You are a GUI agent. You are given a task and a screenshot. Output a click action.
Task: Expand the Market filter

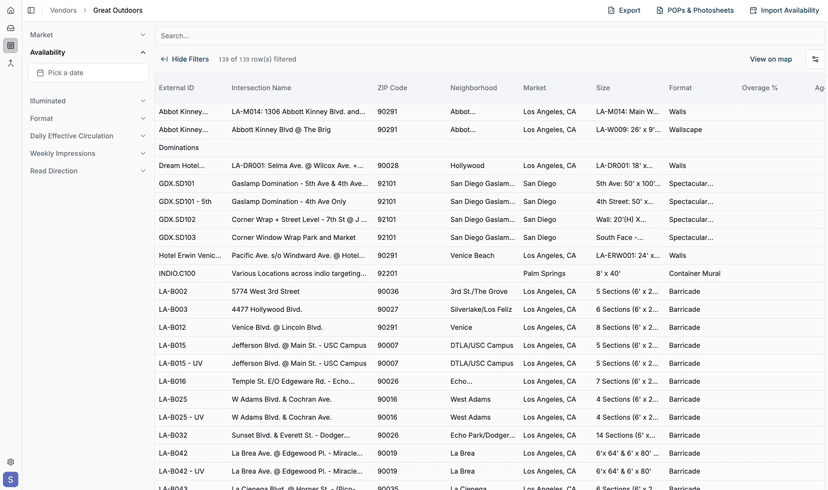click(88, 35)
